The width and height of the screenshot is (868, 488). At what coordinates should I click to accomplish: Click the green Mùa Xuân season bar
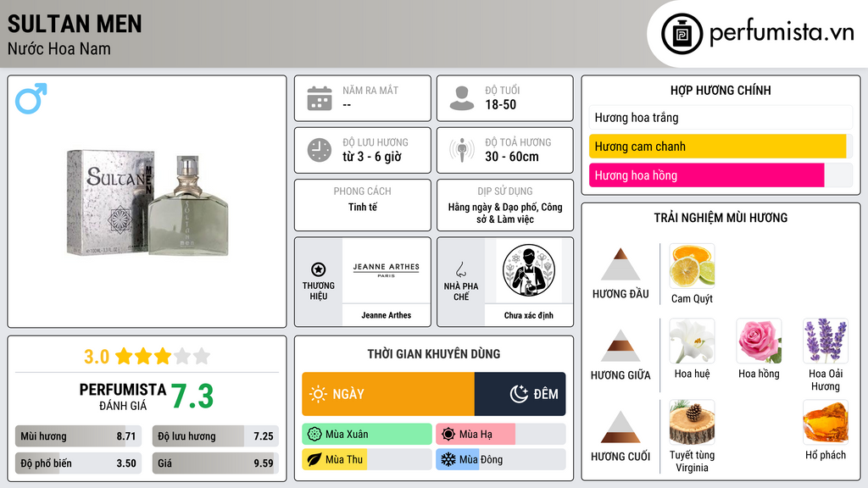pos(367,435)
